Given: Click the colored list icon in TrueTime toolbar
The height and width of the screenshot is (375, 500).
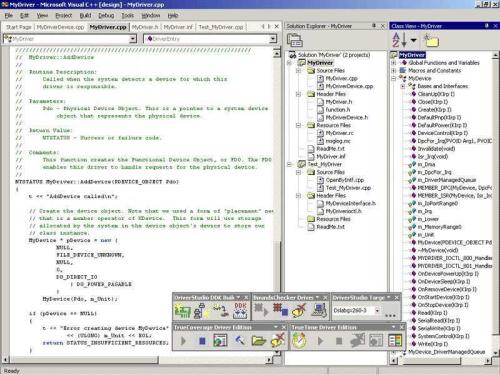Looking at the screenshot, I should pyautogui.click(x=395, y=341).
